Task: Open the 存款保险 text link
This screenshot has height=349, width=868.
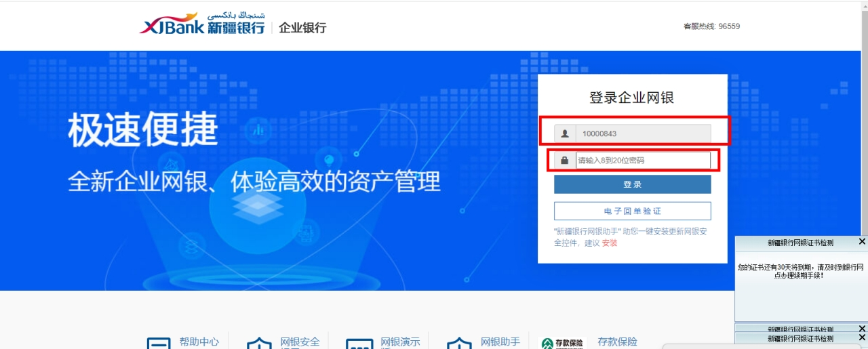Action: 617,342
